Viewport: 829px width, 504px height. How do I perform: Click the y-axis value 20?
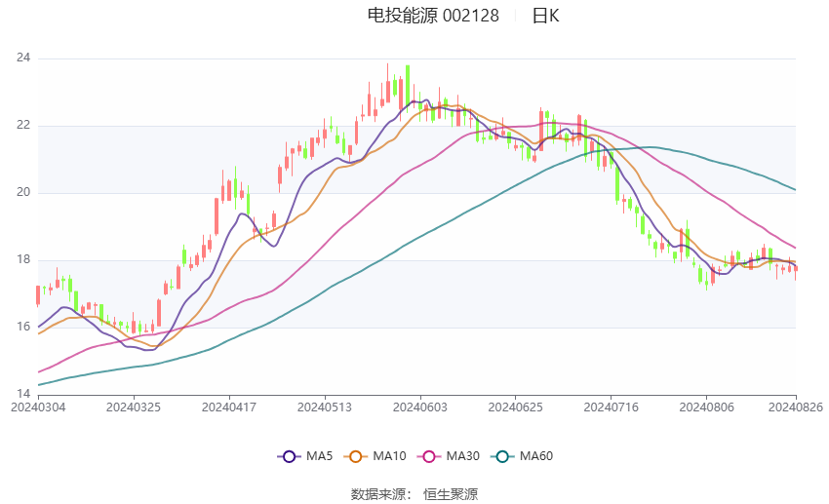(x=23, y=192)
